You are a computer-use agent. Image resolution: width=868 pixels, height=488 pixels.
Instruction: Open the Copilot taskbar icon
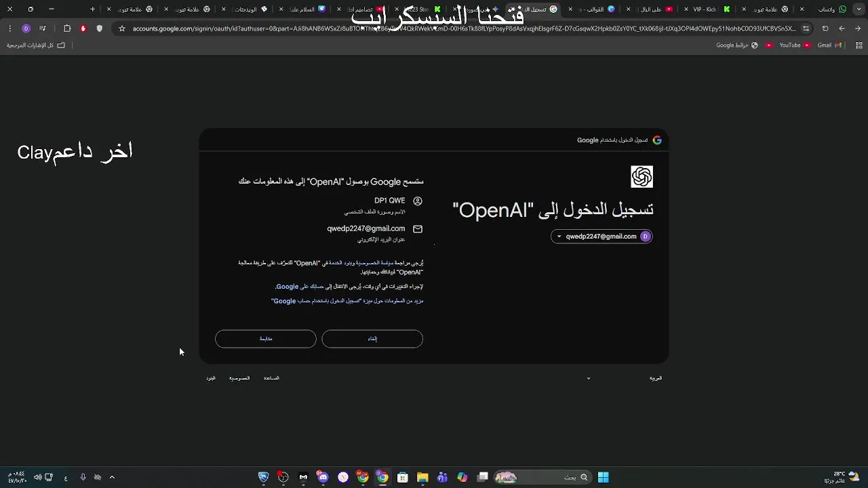[x=462, y=477]
